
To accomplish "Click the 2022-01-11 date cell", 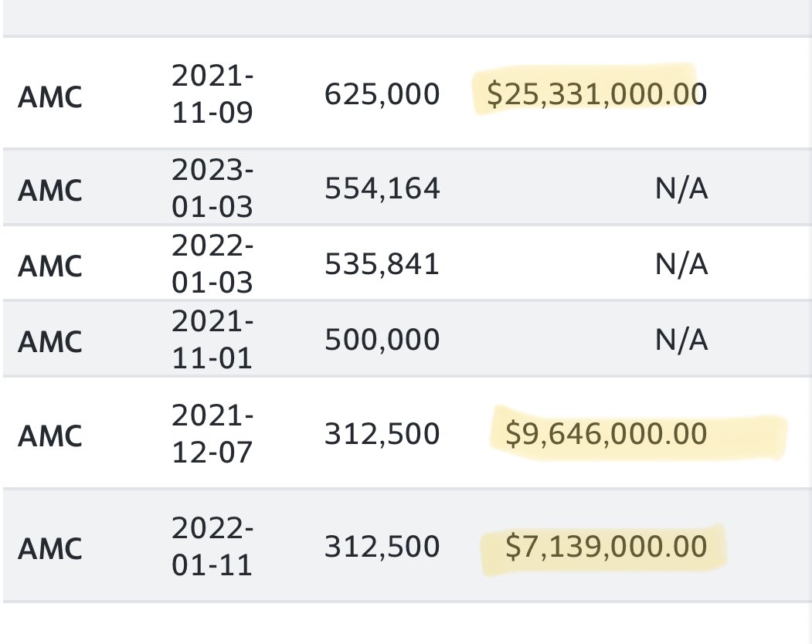I will click(x=212, y=547).
